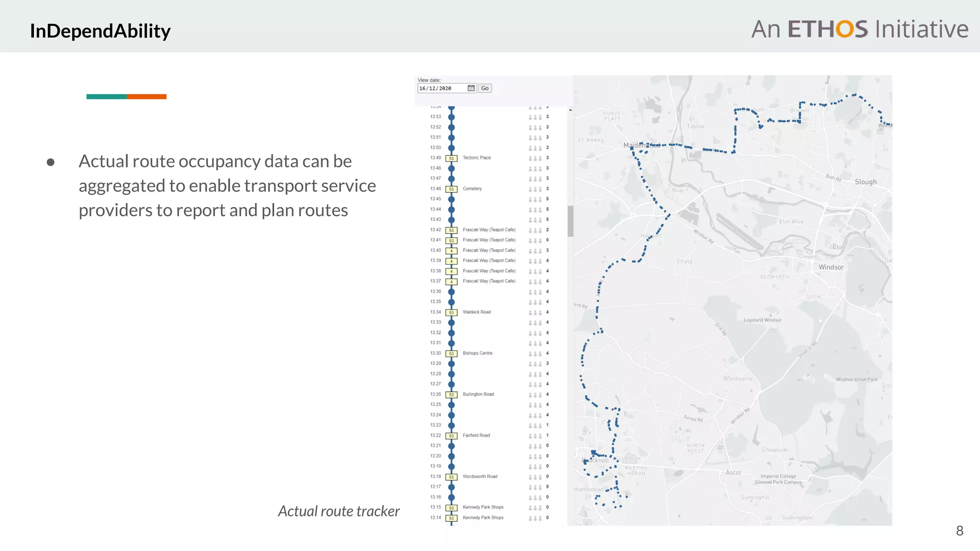980x551 pixels.
Task: Select the 13:53 timeline node
Action: 451,117
